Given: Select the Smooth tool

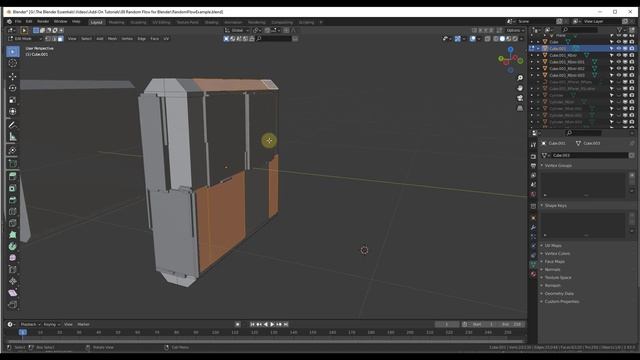Looking at the screenshot, I should click(x=13, y=258).
